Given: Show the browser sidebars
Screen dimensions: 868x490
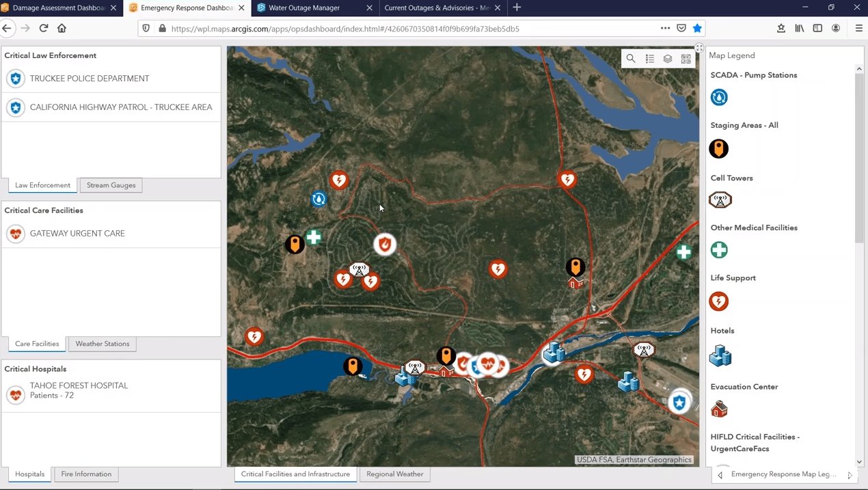Looking at the screenshot, I should pyautogui.click(x=817, y=29).
